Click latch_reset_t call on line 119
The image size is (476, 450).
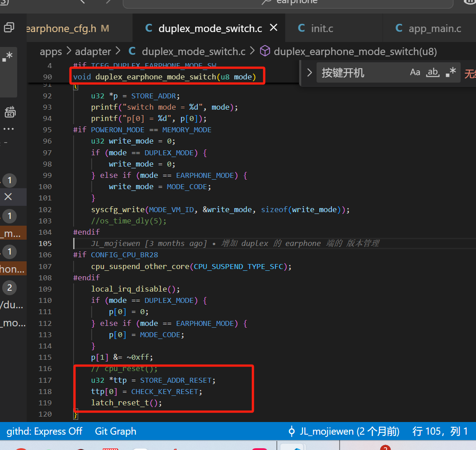[x=120, y=403]
